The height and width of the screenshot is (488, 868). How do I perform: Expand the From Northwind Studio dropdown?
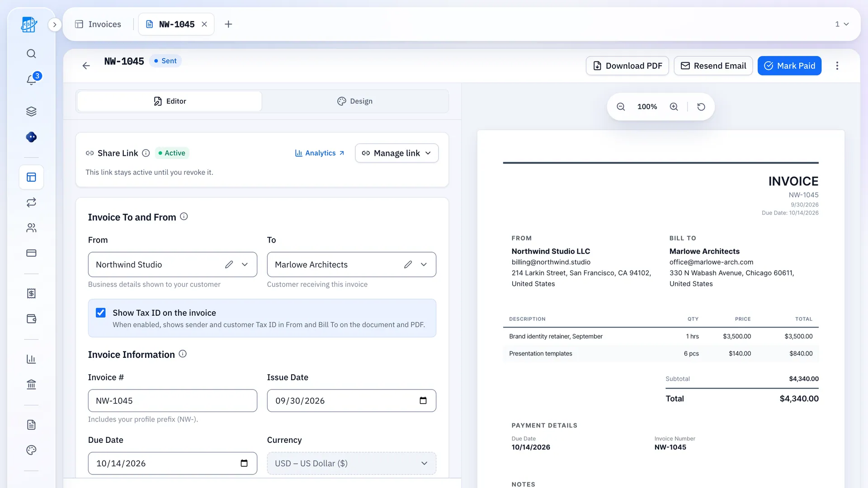tap(245, 265)
